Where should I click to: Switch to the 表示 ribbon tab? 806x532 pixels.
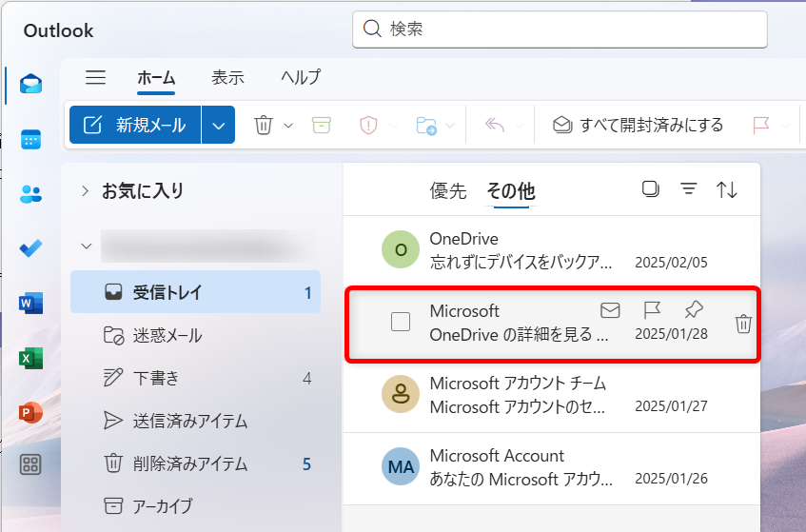click(227, 78)
